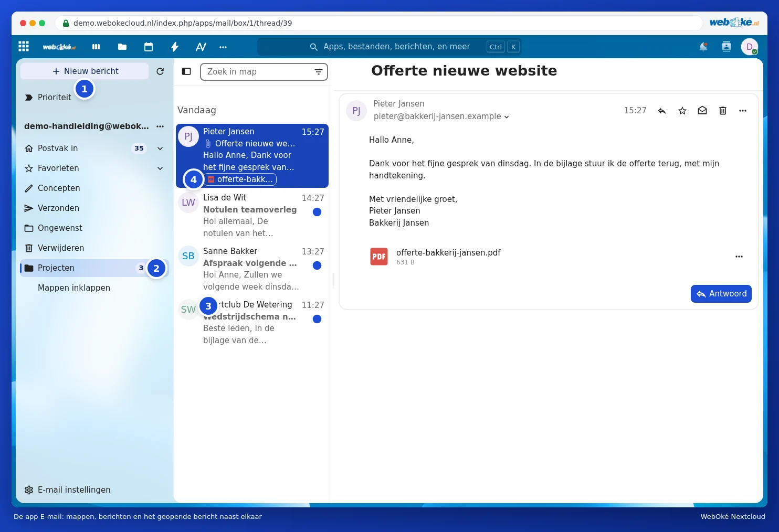Open the offerte-bakk… attachment chip
779x532 pixels.
click(x=240, y=179)
